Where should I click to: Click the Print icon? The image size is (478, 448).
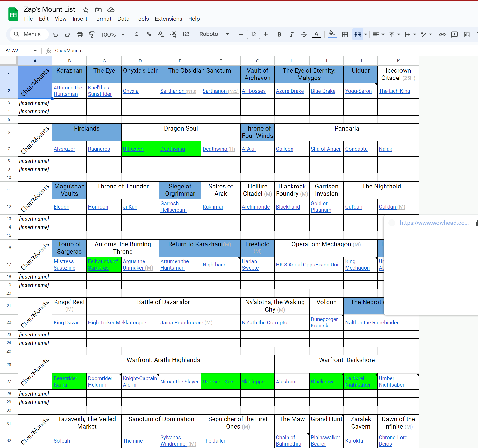(79, 34)
